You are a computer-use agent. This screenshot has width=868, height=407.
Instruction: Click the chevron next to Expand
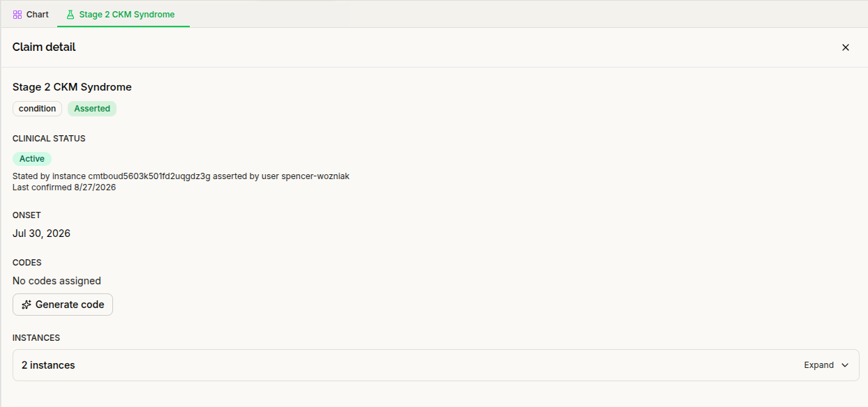click(845, 365)
